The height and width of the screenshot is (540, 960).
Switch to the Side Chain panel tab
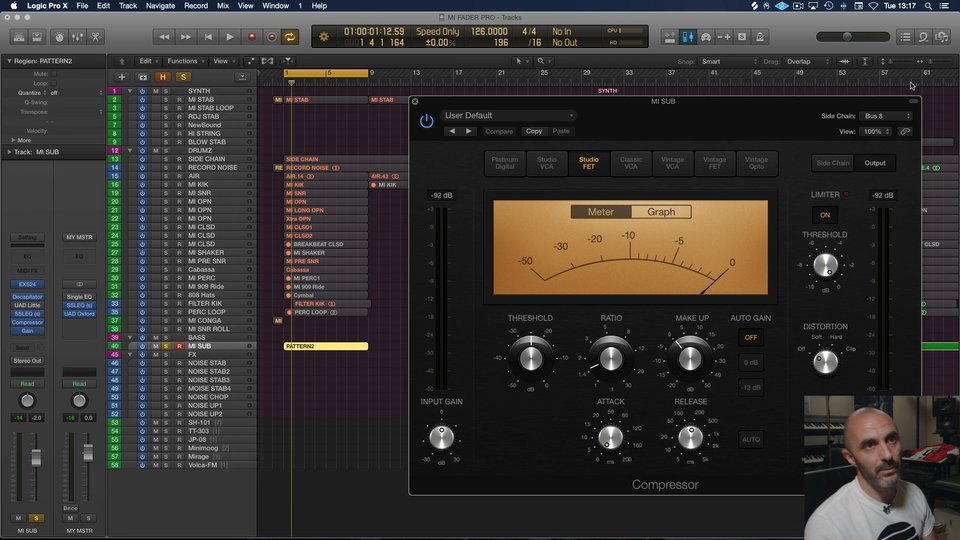pos(833,163)
